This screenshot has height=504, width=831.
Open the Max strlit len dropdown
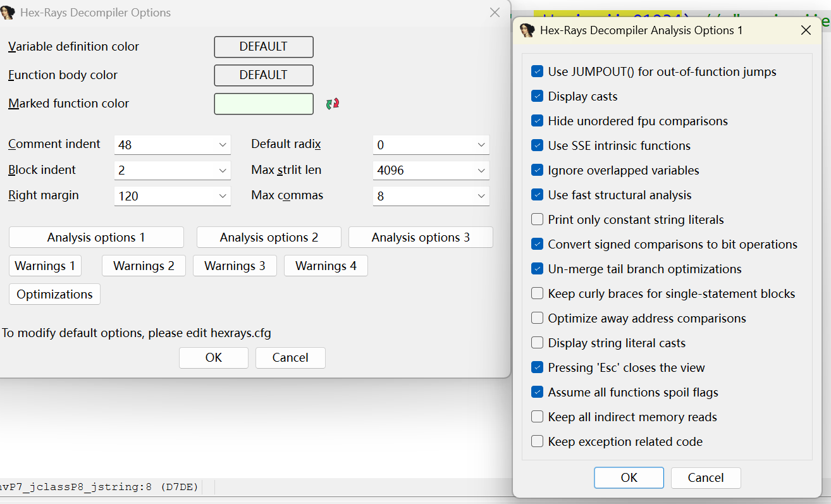(481, 171)
